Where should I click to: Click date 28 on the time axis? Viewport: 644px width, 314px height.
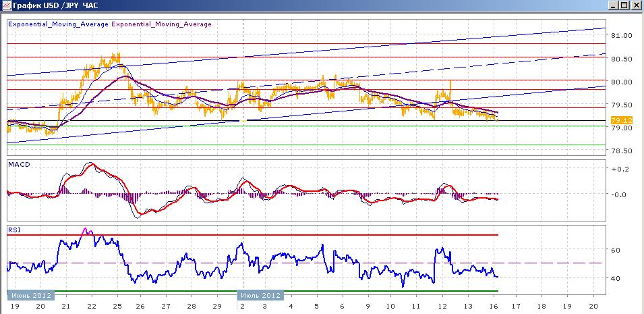192,307
